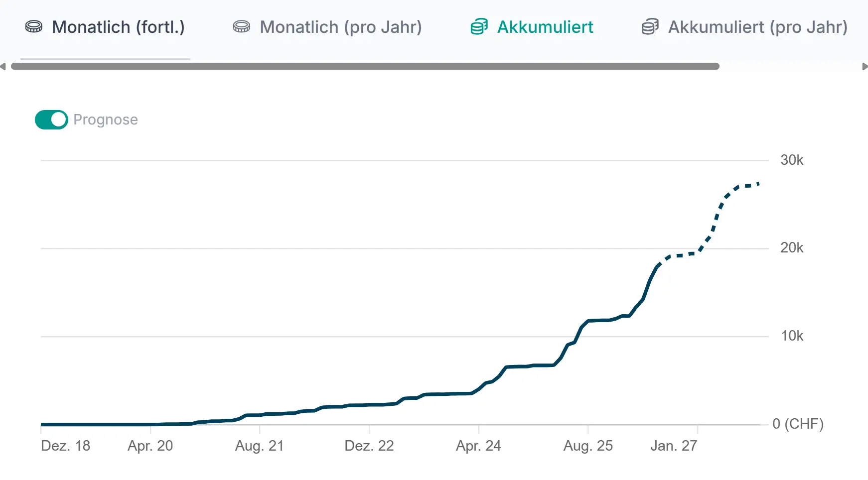
Task: Open the Akkumuliert (pro Jahr) tab
Action: pos(758,27)
